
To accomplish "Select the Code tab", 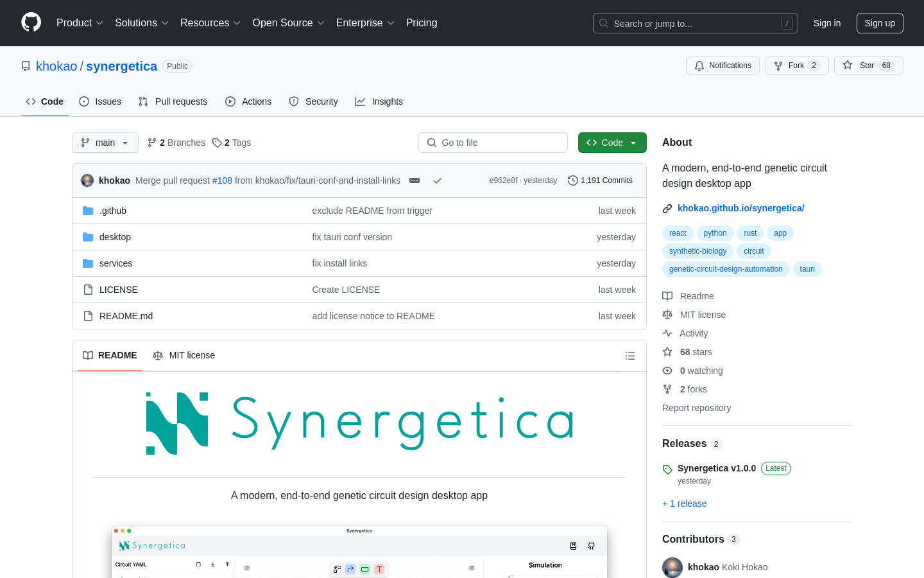I will click(45, 101).
